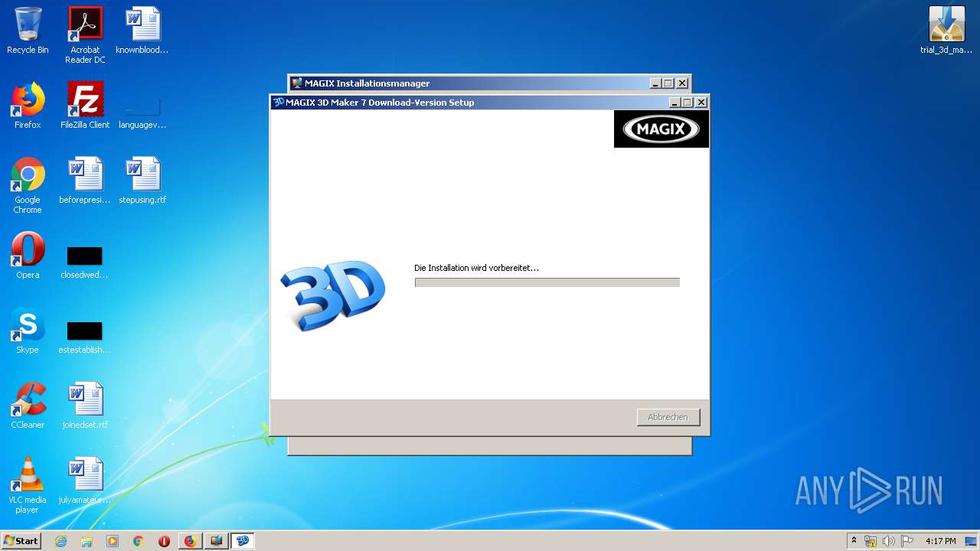Minimize the MAGIX 3D Maker setup window
980x551 pixels.
point(675,103)
